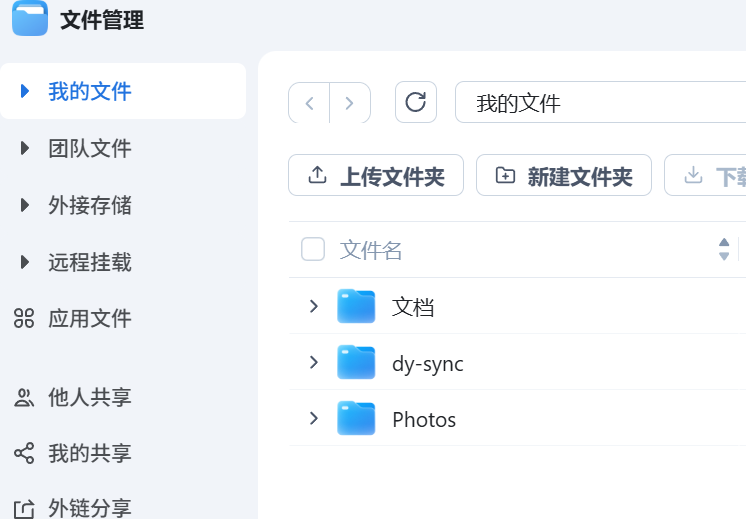Expand the dy-sync folder row

(x=314, y=362)
